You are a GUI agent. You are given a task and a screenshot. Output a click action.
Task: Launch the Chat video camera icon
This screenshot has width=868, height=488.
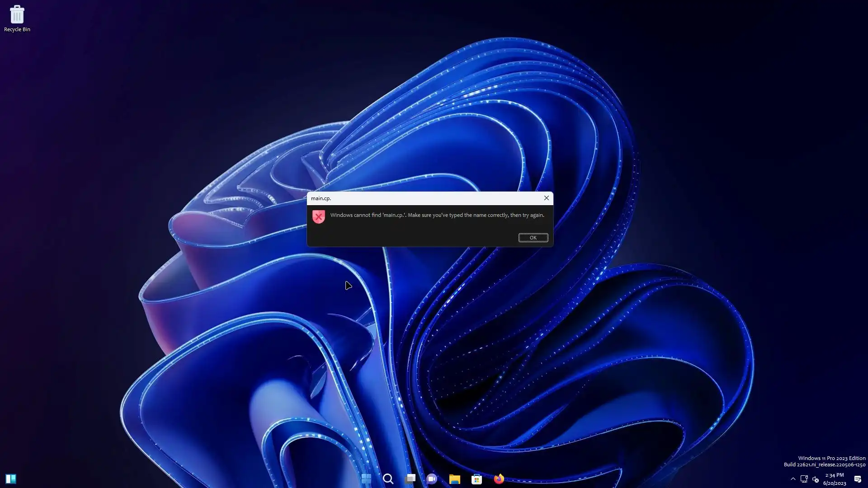(432, 479)
